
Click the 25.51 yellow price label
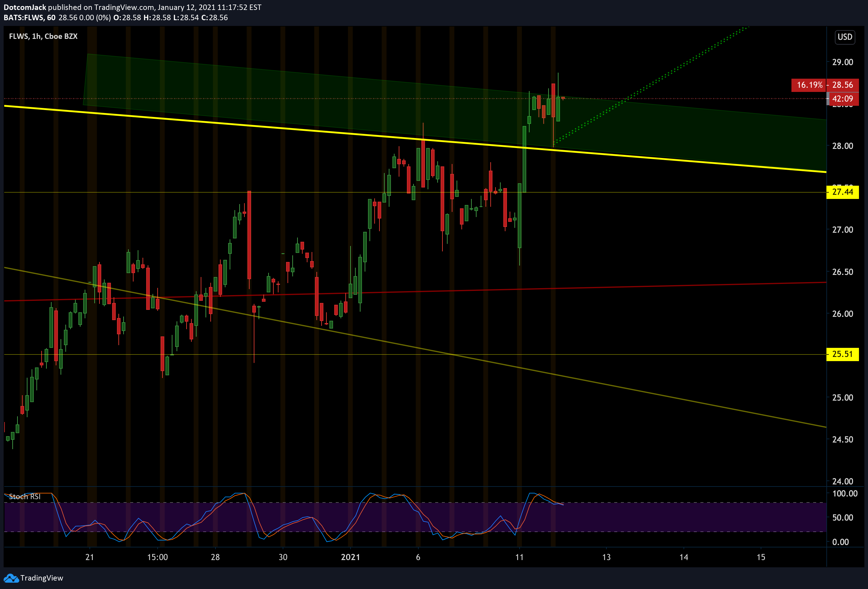pyautogui.click(x=843, y=354)
